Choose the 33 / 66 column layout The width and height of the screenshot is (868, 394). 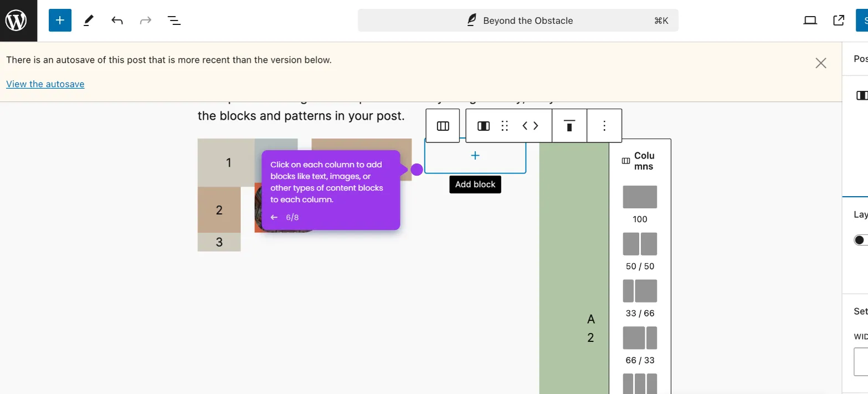point(640,291)
